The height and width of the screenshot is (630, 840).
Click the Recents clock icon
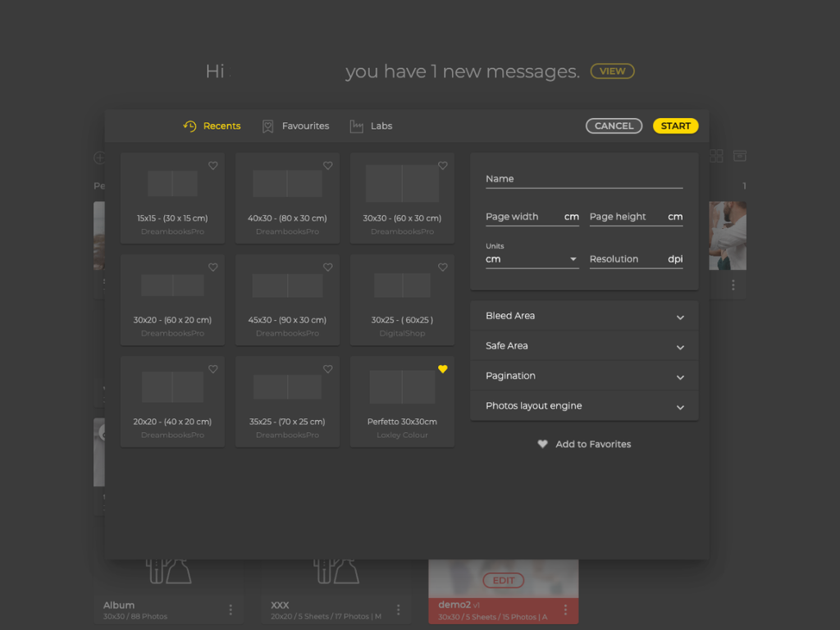pos(189,126)
